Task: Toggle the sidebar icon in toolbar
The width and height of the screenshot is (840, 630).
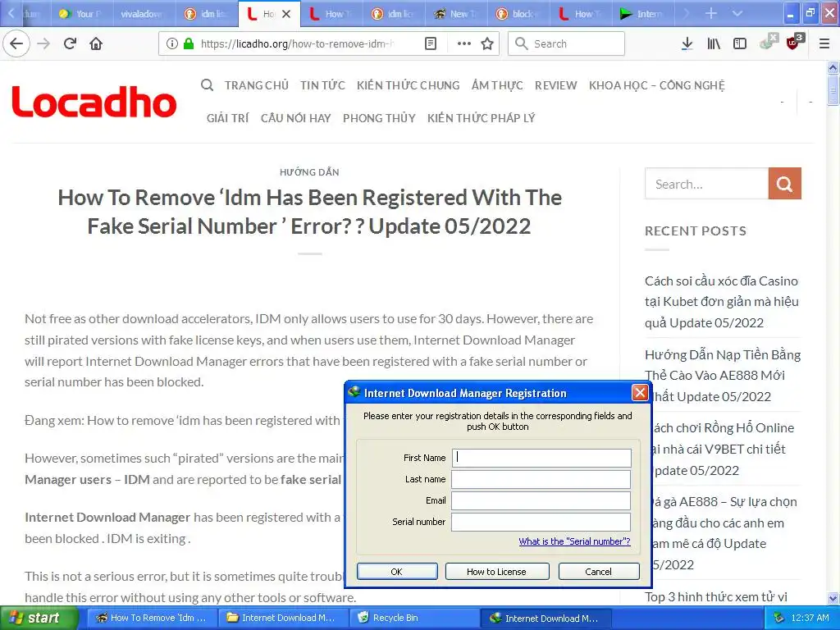Action: point(740,43)
